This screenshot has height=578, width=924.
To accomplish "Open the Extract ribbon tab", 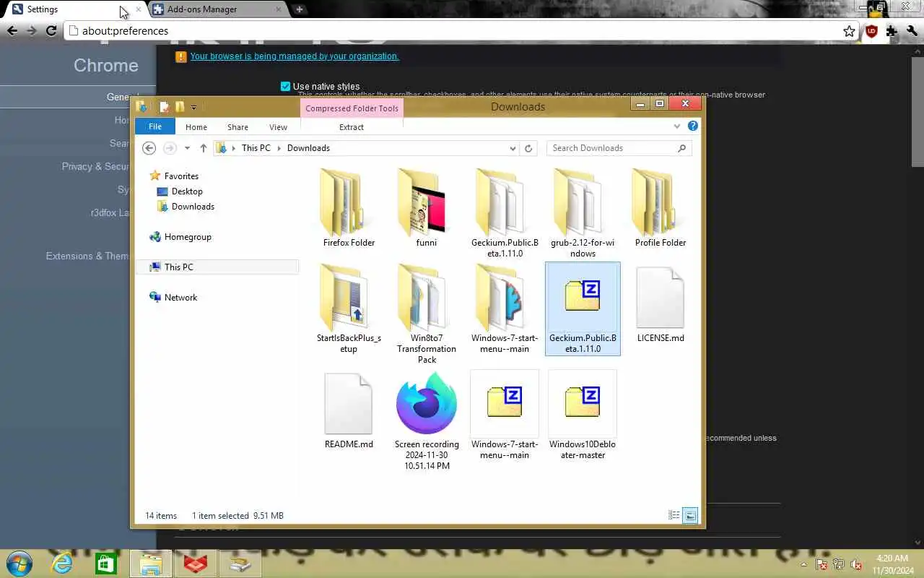I will point(352,127).
